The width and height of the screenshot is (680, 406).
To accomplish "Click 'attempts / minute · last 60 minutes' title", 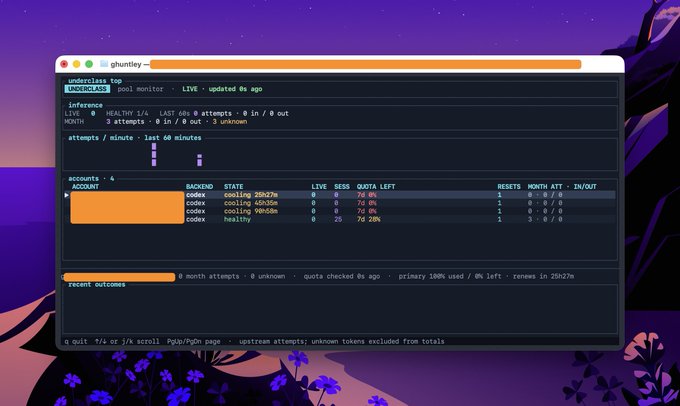I will [135, 138].
